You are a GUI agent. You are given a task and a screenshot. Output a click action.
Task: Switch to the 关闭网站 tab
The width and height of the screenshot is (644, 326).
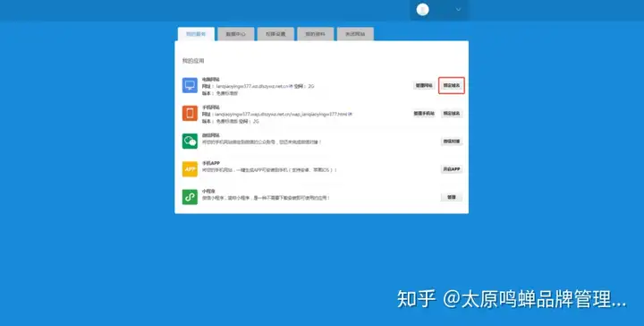point(355,34)
